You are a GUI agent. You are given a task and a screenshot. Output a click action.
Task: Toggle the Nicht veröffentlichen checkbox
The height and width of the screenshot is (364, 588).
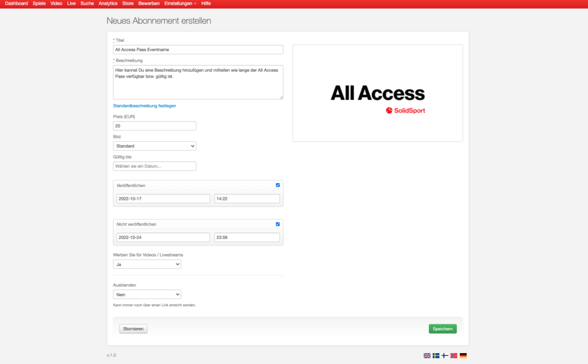pyautogui.click(x=278, y=224)
